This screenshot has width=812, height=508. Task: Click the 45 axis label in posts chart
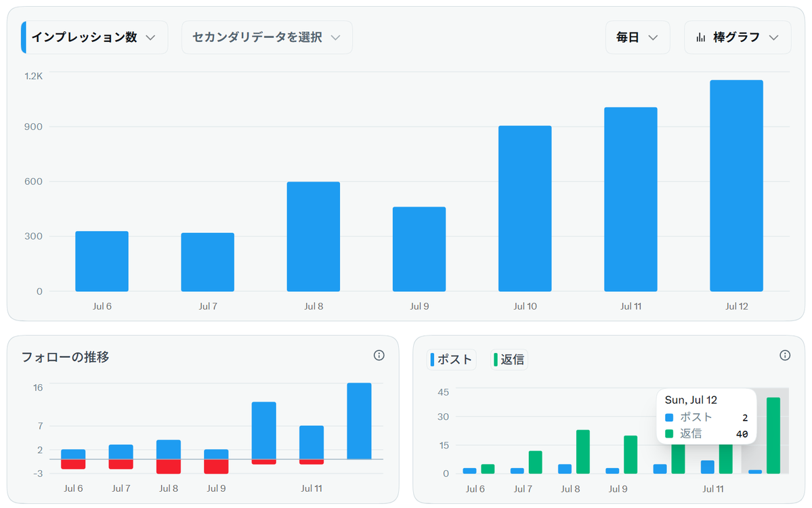[x=444, y=393]
